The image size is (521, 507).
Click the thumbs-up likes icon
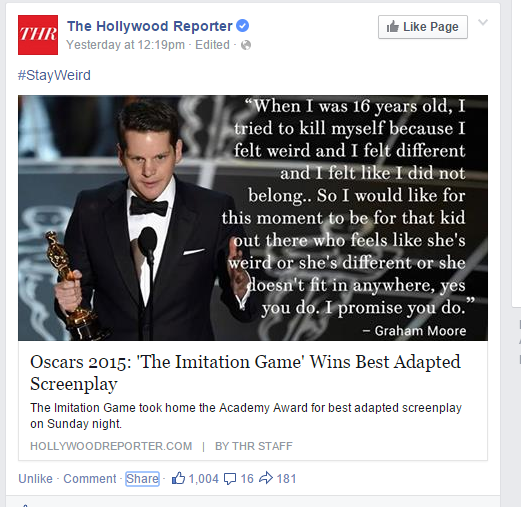(178, 478)
